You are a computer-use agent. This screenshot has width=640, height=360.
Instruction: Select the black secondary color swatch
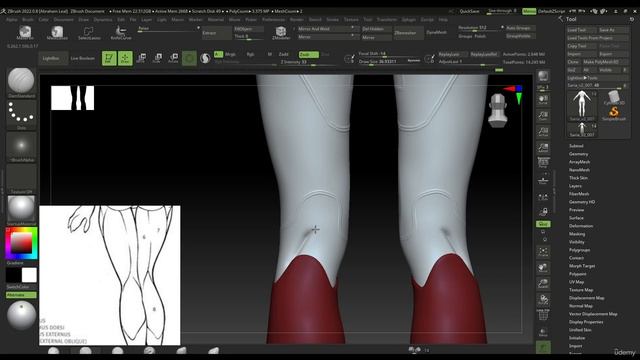13,275
